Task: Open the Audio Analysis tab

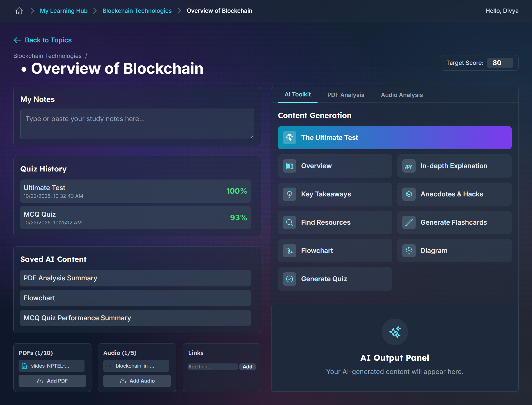Action: pyautogui.click(x=401, y=95)
